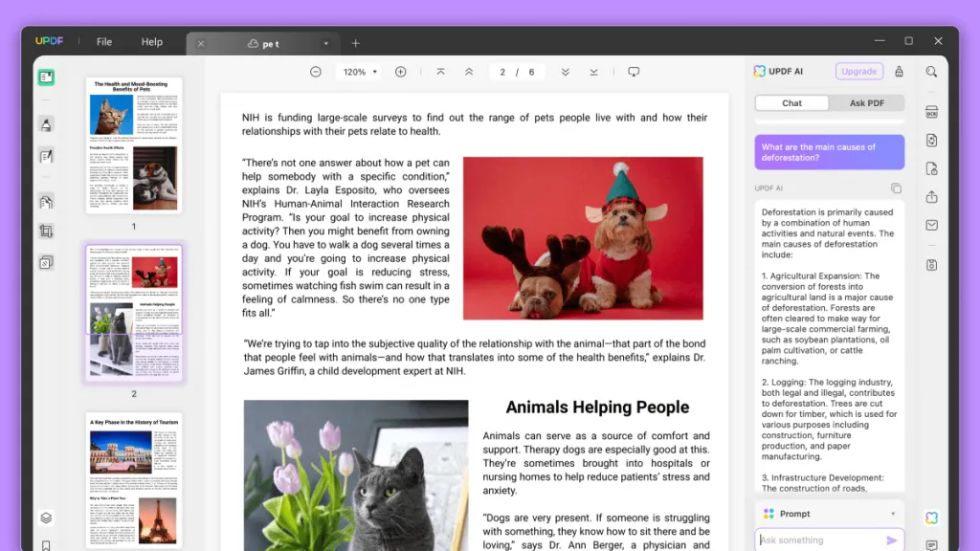Click the Upgrade button
Screen dimensions: 980x551
click(x=858, y=71)
